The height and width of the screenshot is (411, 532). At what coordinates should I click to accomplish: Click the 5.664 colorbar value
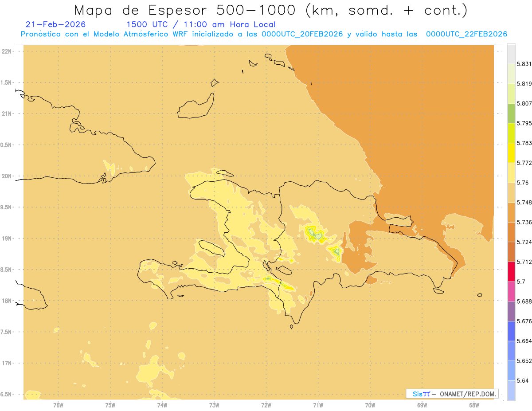[524, 341]
